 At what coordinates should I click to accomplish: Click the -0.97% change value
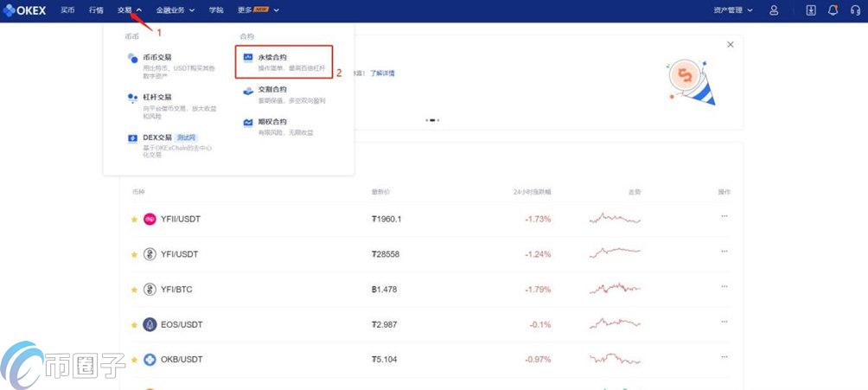coord(538,360)
